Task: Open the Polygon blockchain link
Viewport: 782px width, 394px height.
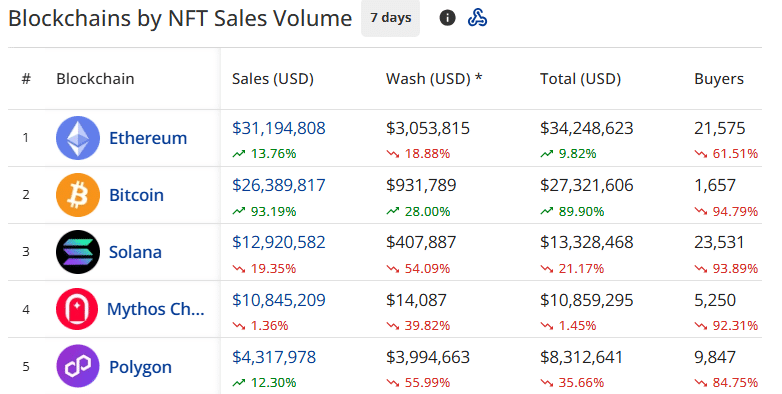Action: pyautogui.click(x=140, y=367)
